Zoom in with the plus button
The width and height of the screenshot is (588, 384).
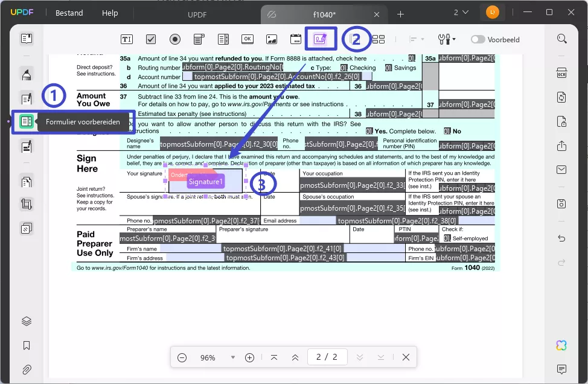(249, 357)
